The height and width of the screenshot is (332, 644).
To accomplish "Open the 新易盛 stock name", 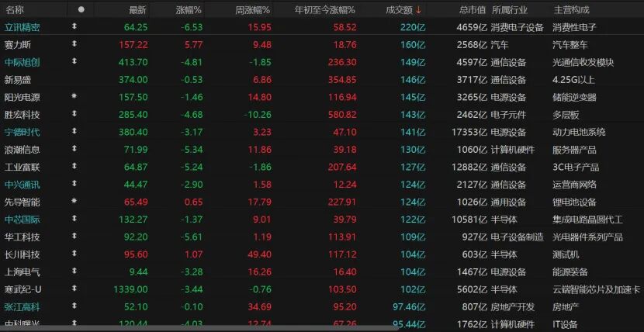I will click(x=18, y=80).
